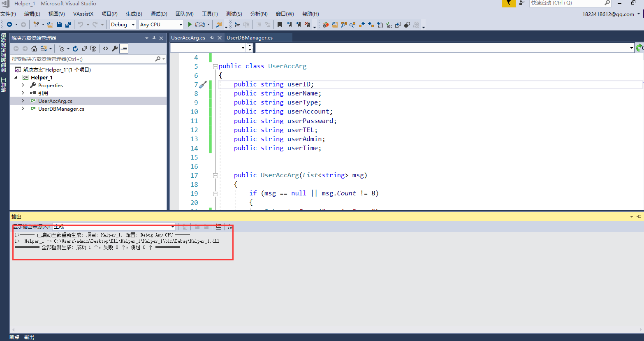Click the Quick Launch search box

coord(570,3)
